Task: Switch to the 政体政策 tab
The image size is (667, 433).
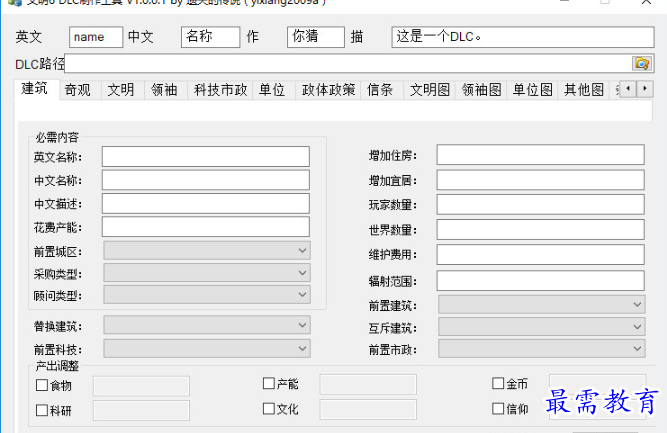Action: click(x=328, y=90)
